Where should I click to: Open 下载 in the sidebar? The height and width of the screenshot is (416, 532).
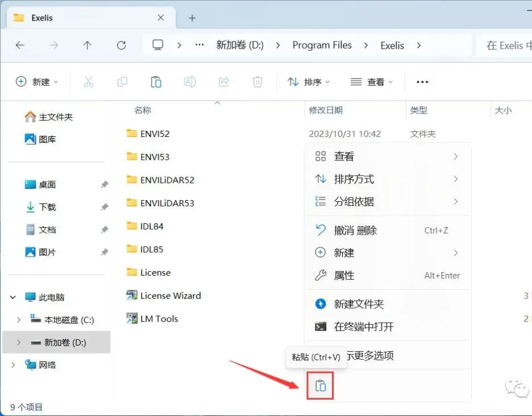pyautogui.click(x=40, y=207)
